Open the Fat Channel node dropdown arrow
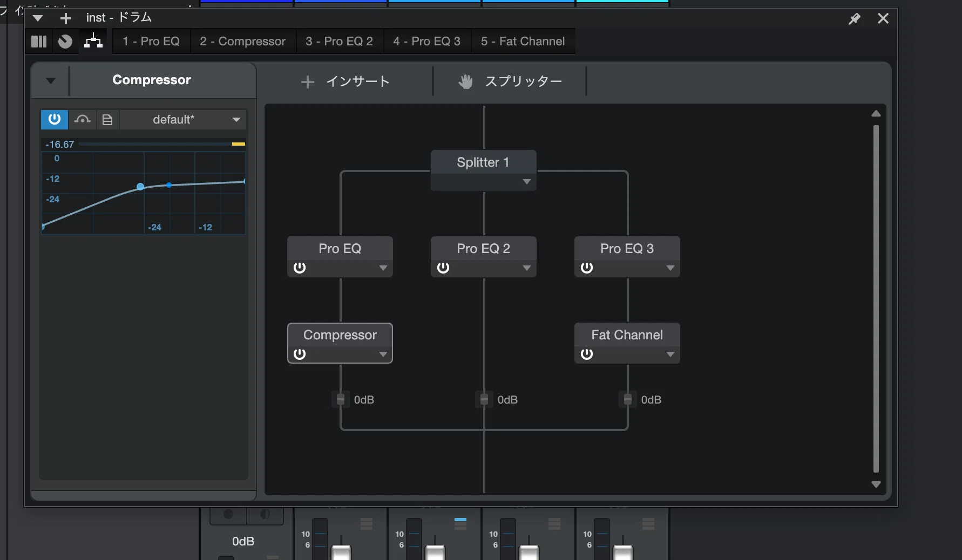 pos(670,354)
